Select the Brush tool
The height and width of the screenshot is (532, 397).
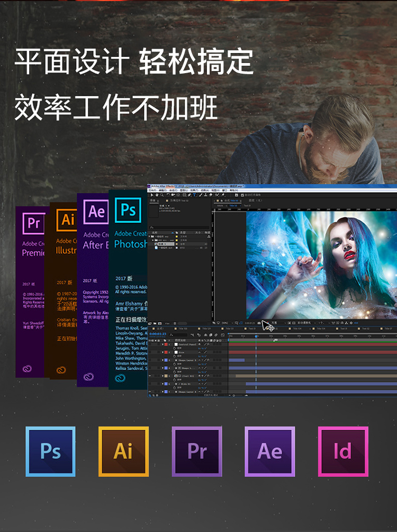tap(200, 195)
